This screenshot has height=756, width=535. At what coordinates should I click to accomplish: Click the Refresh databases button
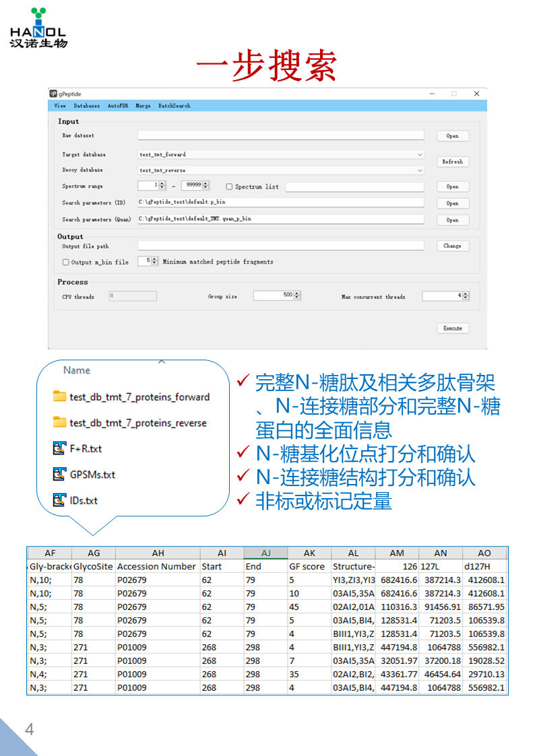[453, 162]
